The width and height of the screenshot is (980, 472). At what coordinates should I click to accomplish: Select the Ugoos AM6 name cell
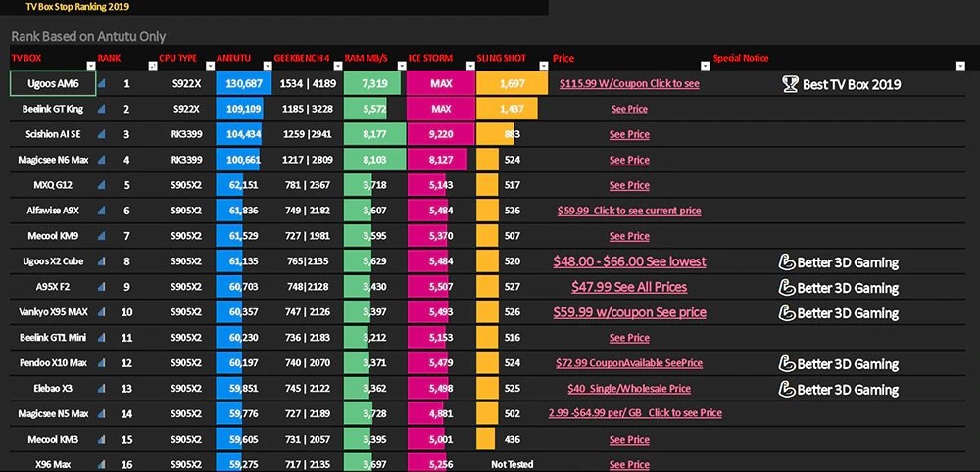(x=53, y=83)
